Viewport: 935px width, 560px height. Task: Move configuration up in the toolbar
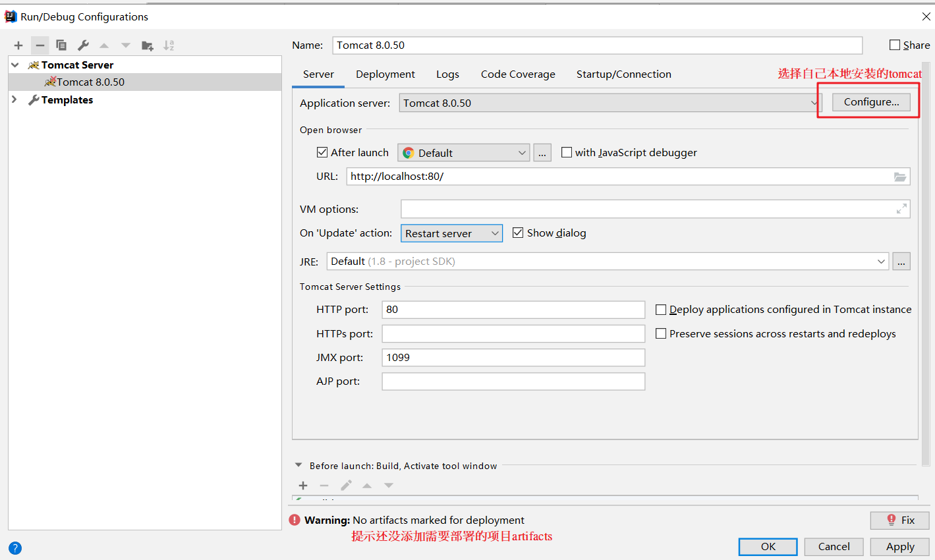pos(104,45)
